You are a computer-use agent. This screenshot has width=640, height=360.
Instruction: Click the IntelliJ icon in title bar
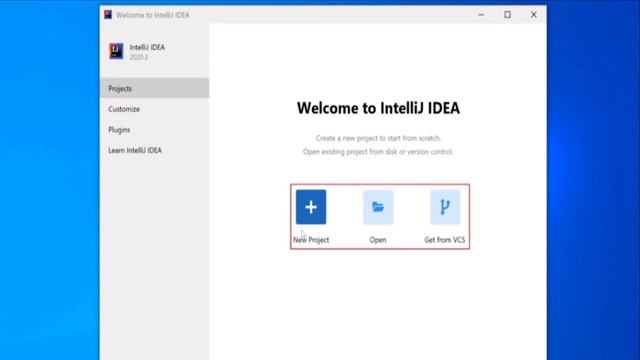coord(108,15)
